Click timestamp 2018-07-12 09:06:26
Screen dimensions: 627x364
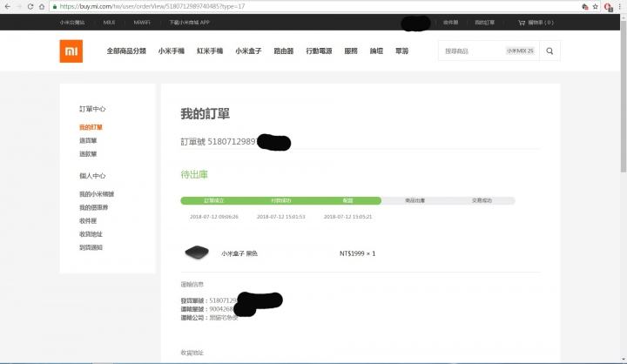pos(214,217)
